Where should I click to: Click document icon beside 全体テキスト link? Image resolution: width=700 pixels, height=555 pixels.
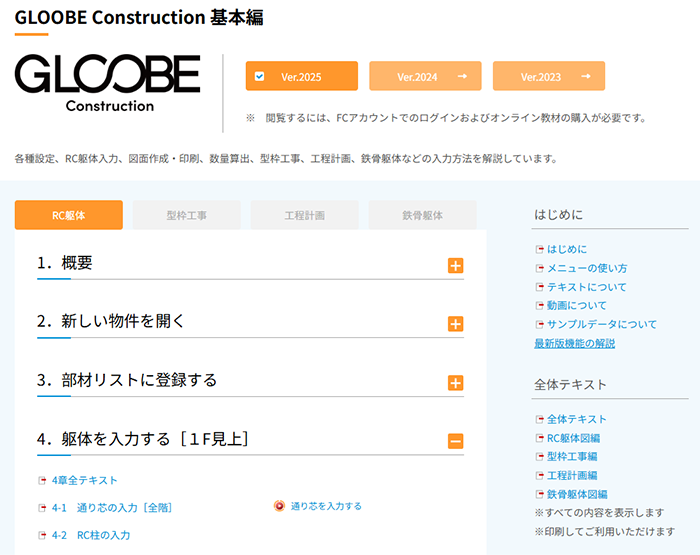pyautogui.click(x=539, y=419)
